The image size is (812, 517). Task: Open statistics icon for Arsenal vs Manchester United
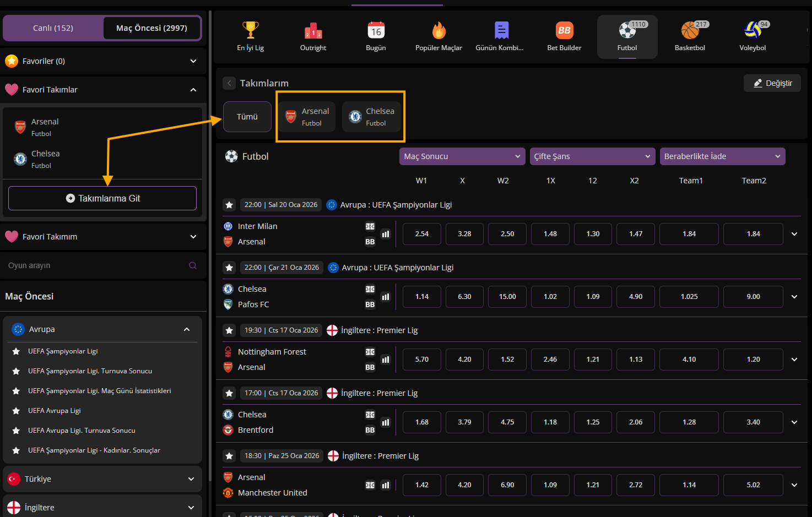(x=386, y=485)
